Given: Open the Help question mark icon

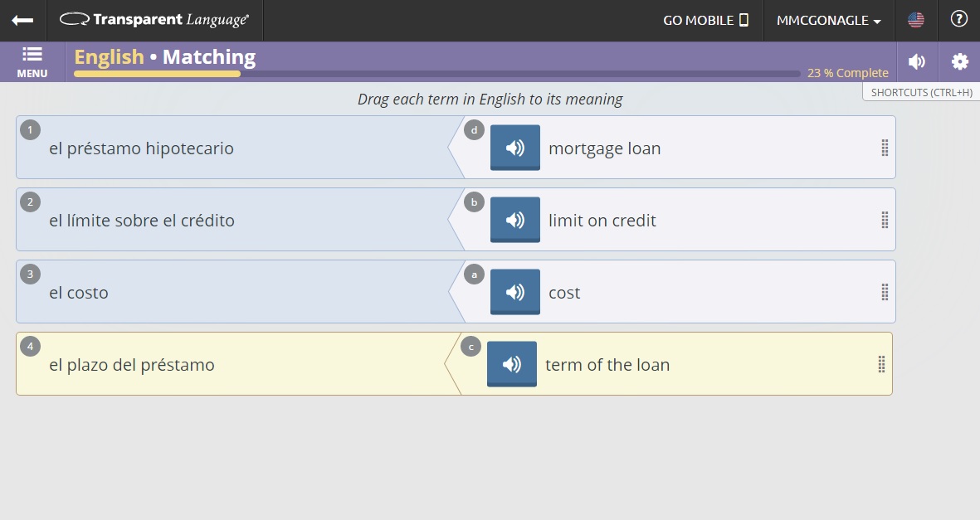Looking at the screenshot, I should coord(958,20).
